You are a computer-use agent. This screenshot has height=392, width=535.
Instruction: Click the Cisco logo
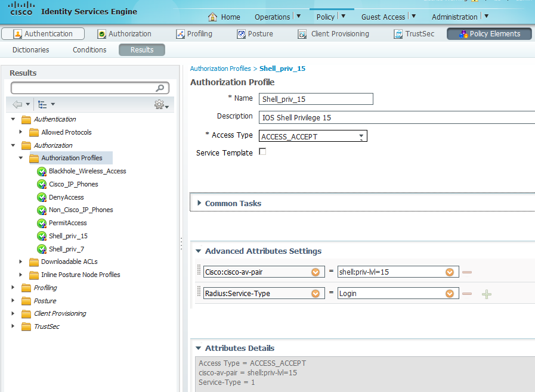[x=21, y=9]
